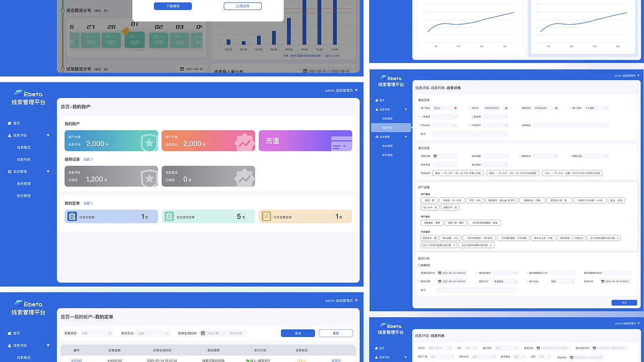Screen dimensions: 644x362
Task: Click the 支付成功定单 green clipboard icon
Action: pyautogui.click(x=170, y=217)
